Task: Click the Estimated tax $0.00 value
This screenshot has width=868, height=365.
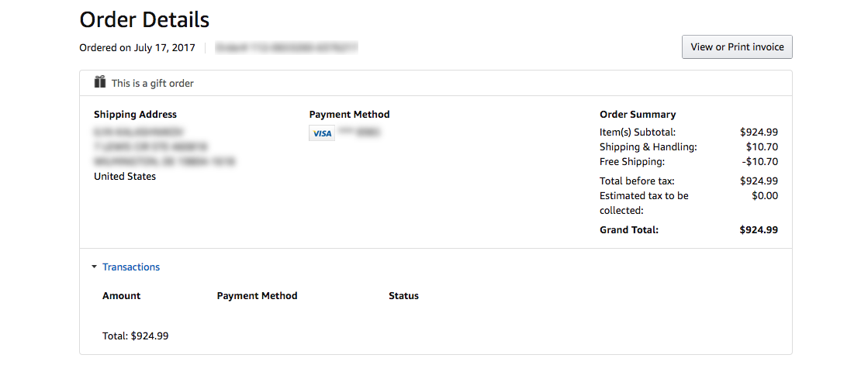Action: point(765,196)
